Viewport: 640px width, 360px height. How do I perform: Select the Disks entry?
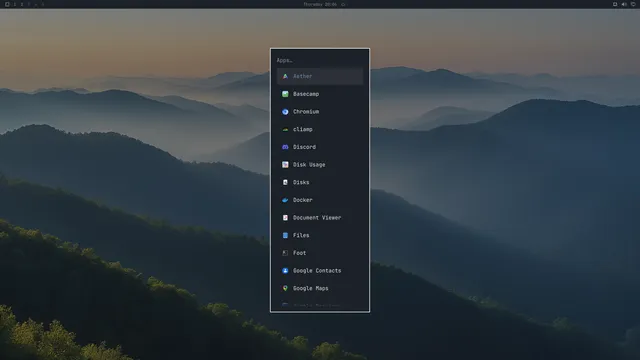click(x=320, y=182)
